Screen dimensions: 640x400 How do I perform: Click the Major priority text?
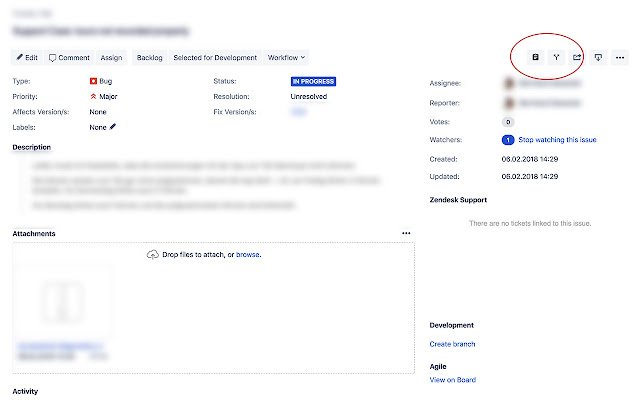tap(108, 96)
